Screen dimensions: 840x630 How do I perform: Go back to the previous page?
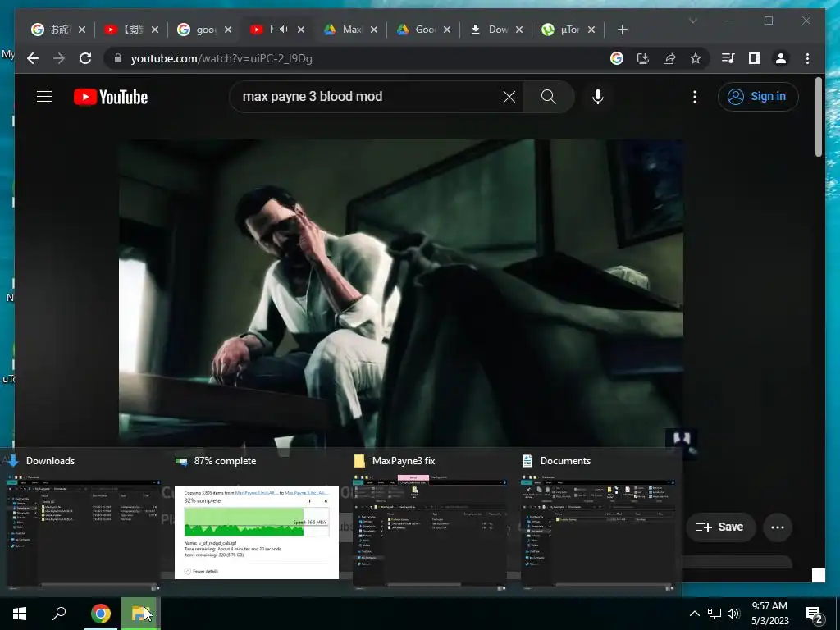(x=33, y=58)
